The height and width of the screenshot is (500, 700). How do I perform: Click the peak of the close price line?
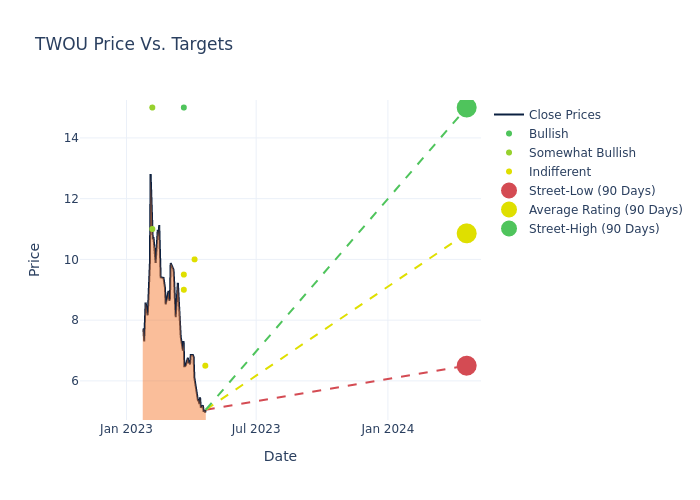[150, 175]
